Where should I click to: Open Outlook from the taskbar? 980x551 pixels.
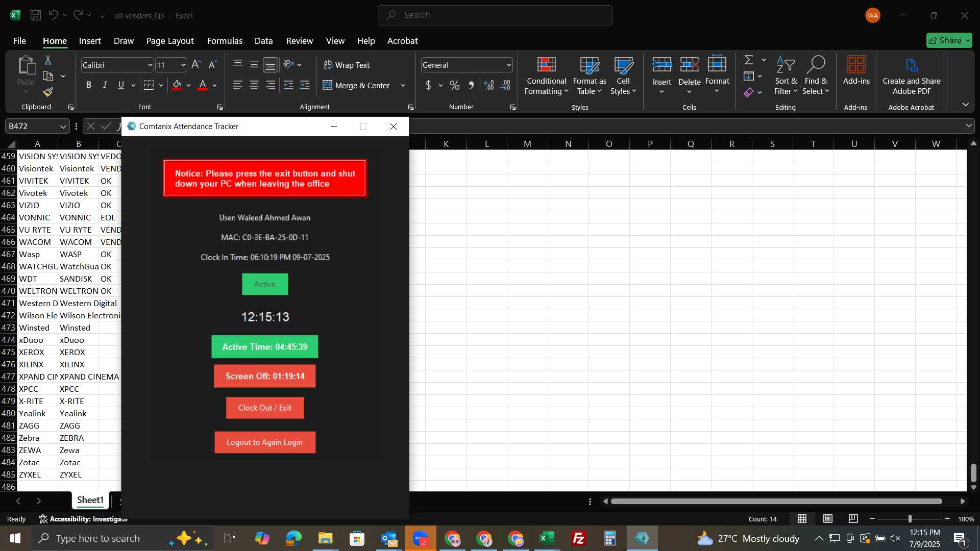(x=389, y=538)
